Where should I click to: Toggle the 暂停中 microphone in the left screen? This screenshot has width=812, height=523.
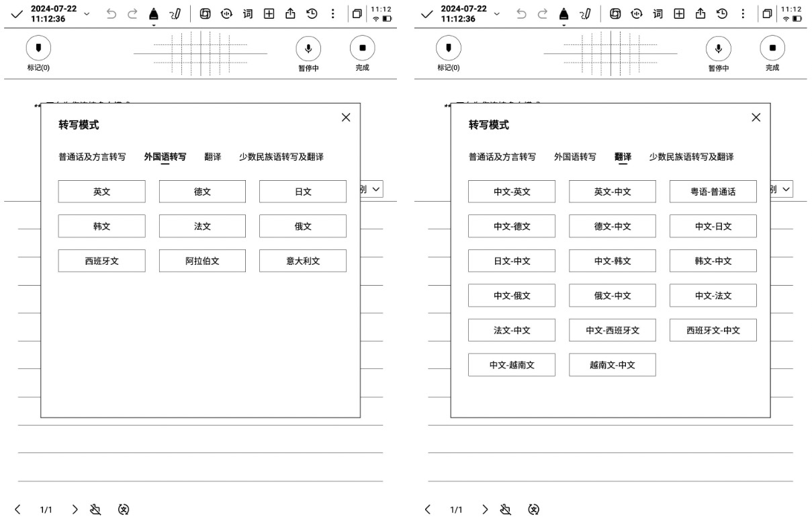[x=308, y=53]
